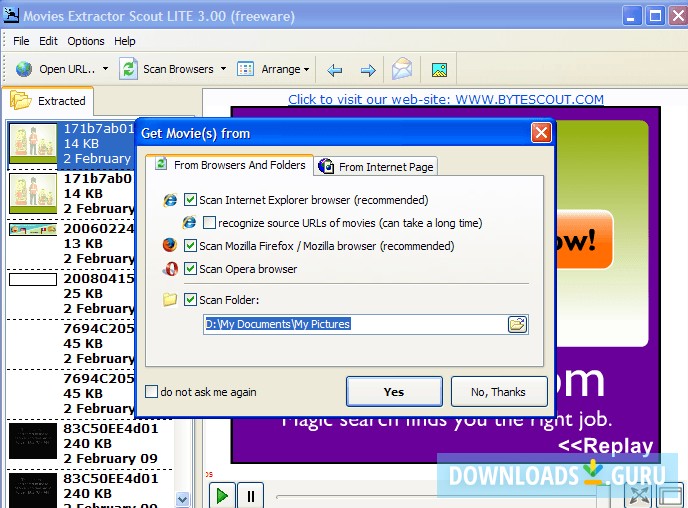Click the Scan Browsers refresh icon
688x508 pixels.
[x=128, y=69]
